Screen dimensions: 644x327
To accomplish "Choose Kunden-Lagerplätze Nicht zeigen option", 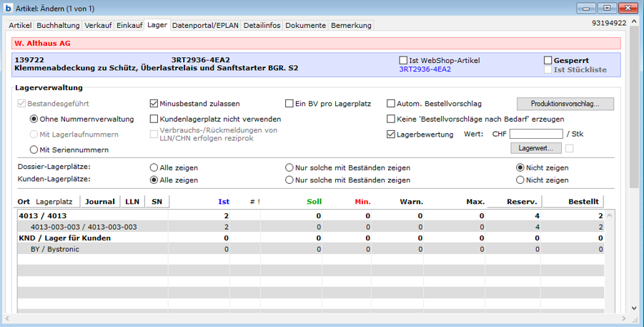I will (x=520, y=180).
